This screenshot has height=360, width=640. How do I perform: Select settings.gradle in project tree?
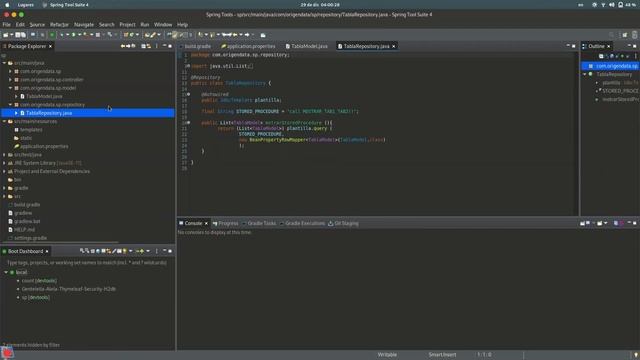[30, 238]
